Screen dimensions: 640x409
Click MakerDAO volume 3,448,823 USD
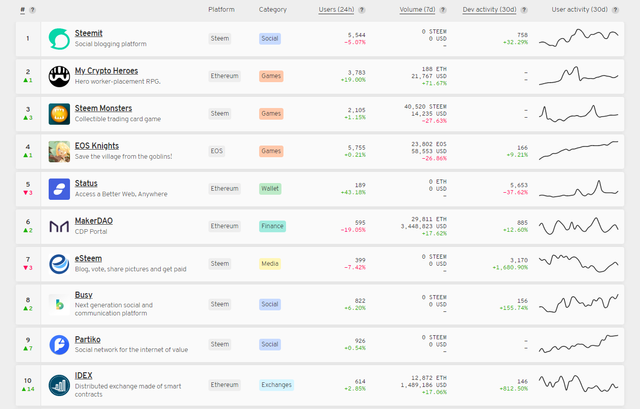pyautogui.click(x=424, y=227)
